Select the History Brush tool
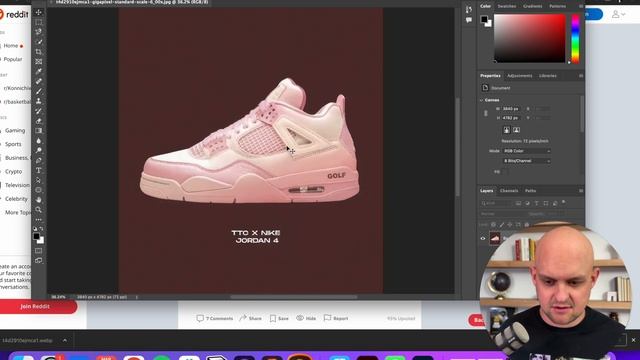Image resolution: width=640 pixels, height=360 pixels. tap(39, 111)
